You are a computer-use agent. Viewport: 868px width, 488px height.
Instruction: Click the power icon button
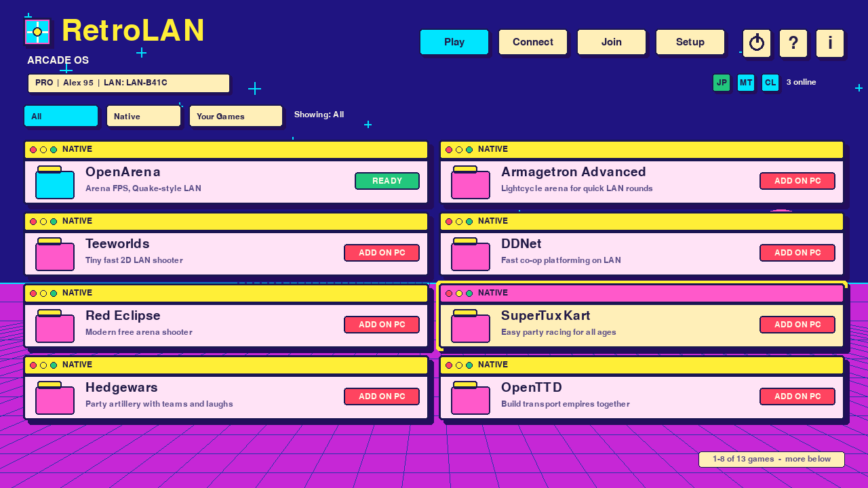tap(757, 43)
